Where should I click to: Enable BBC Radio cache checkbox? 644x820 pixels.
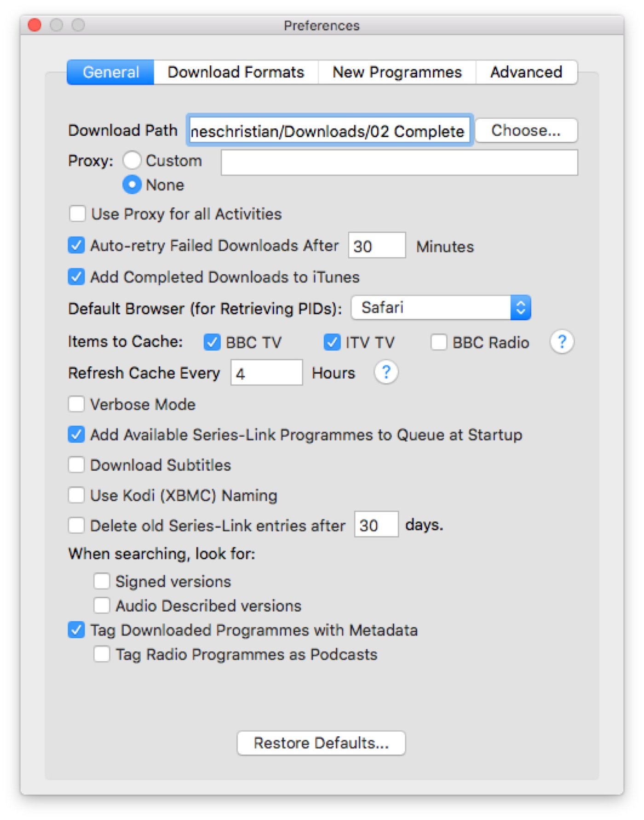click(x=438, y=342)
